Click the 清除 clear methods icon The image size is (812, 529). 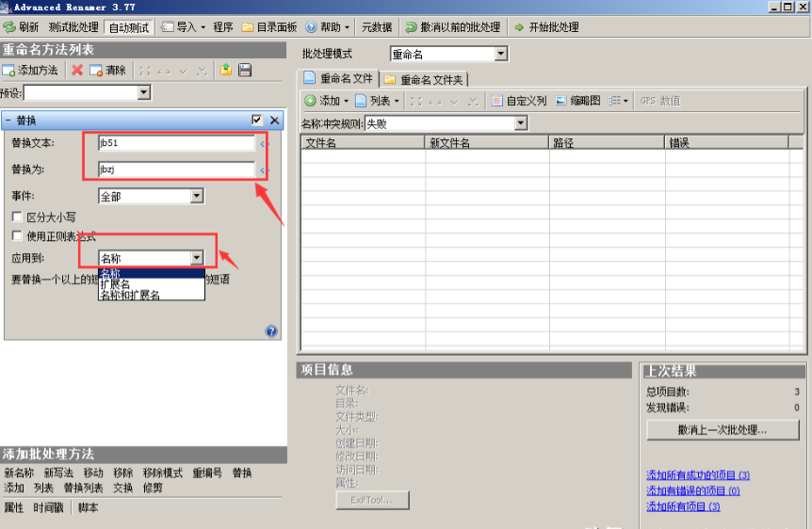96,70
